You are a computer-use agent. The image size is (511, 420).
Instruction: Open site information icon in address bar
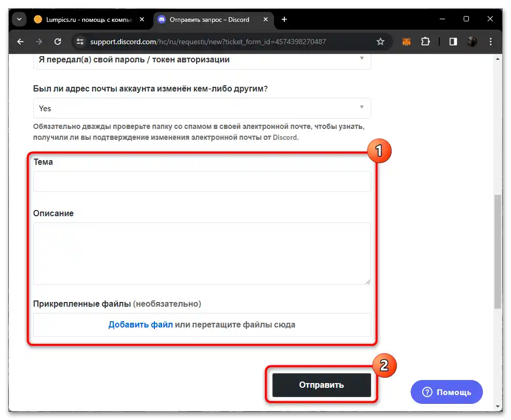click(80, 42)
